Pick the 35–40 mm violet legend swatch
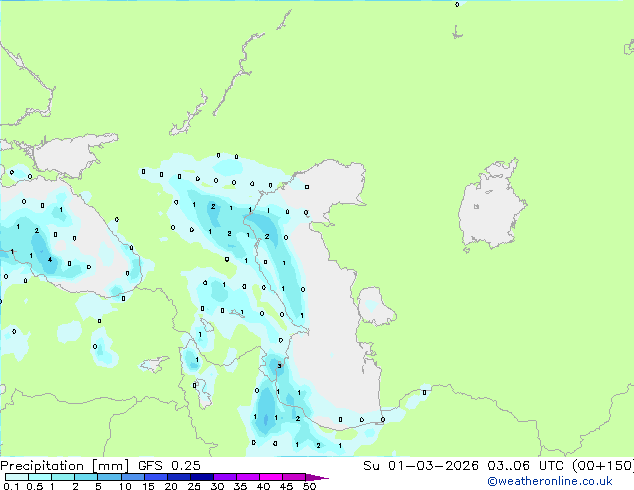The image size is (634, 490). pyautogui.click(x=247, y=477)
